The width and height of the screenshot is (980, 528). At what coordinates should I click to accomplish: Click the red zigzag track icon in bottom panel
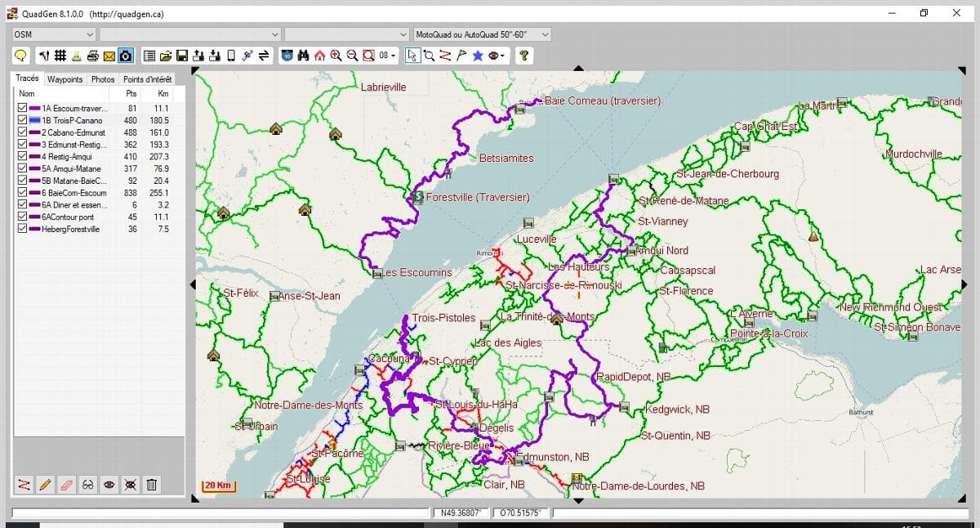pos(24,485)
